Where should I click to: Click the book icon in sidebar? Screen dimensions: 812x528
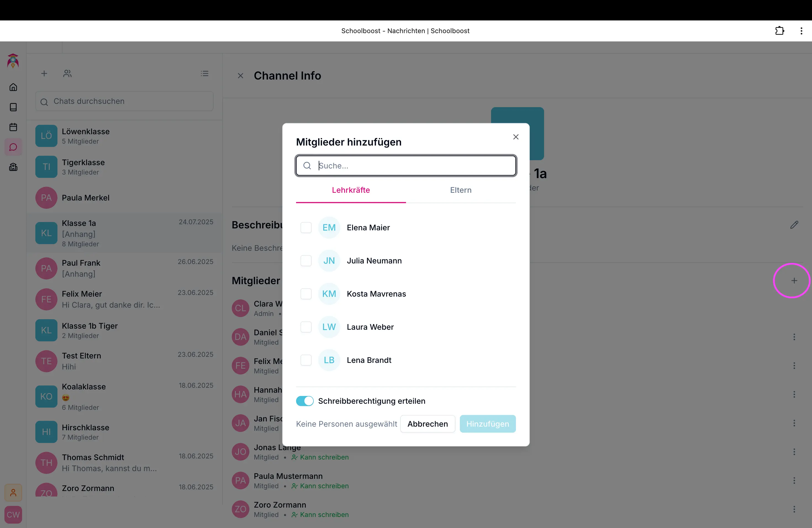tap(13, 107)
